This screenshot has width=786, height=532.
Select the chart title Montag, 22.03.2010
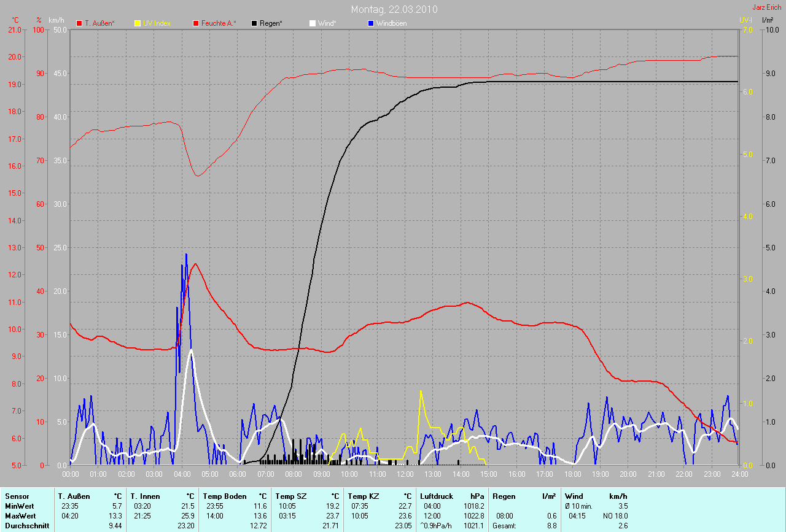pos(394,9)
